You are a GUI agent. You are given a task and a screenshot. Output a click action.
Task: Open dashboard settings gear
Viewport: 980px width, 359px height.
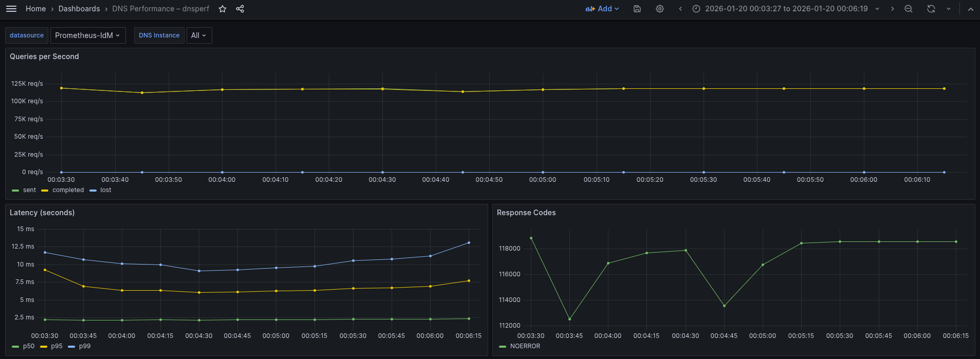(x=660, y=9)
